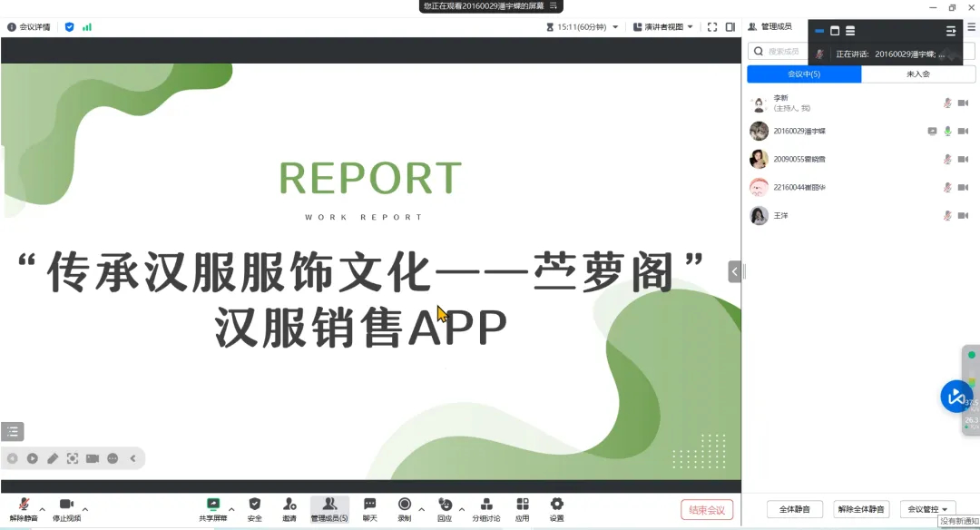Mute the microphone of 20160029潘宇蝶
Image resolution: width=980 pixels, height=530 pixels.
point(947,132)
